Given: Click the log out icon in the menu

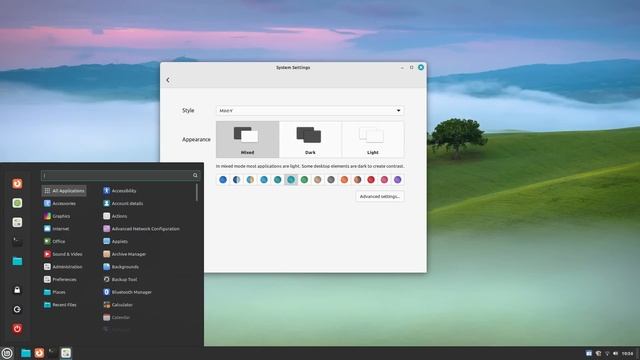Looking at the screenshot, I should point(17,309).
